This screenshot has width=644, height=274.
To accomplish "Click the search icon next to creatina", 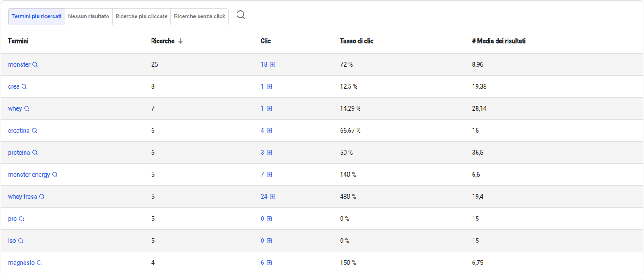I will point(35,131).
